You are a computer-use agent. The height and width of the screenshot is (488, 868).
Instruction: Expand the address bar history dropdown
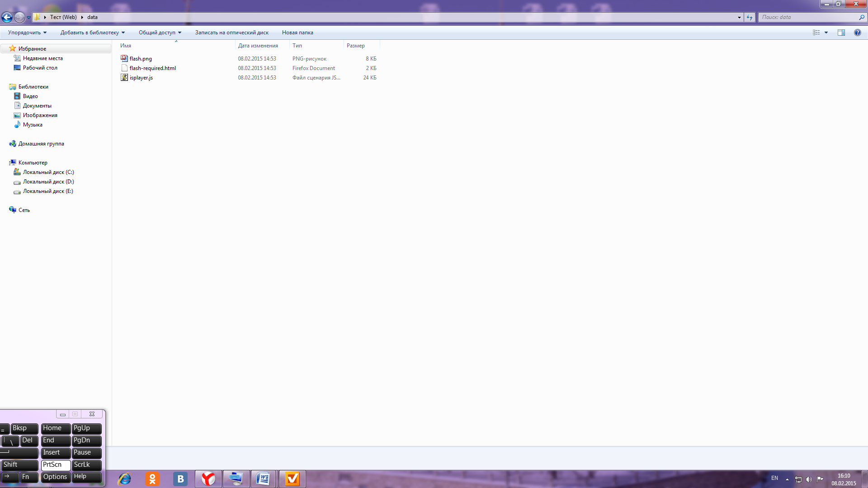pyautogui.click(x=739, y=17)
